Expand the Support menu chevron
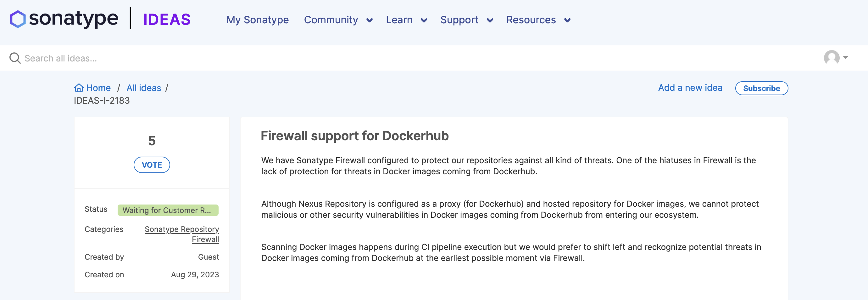 [490, 20]
